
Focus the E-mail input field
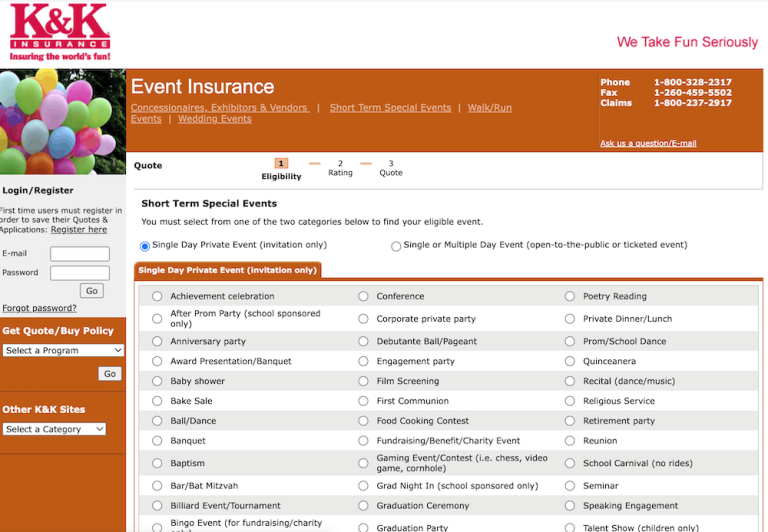pos(80,254)
